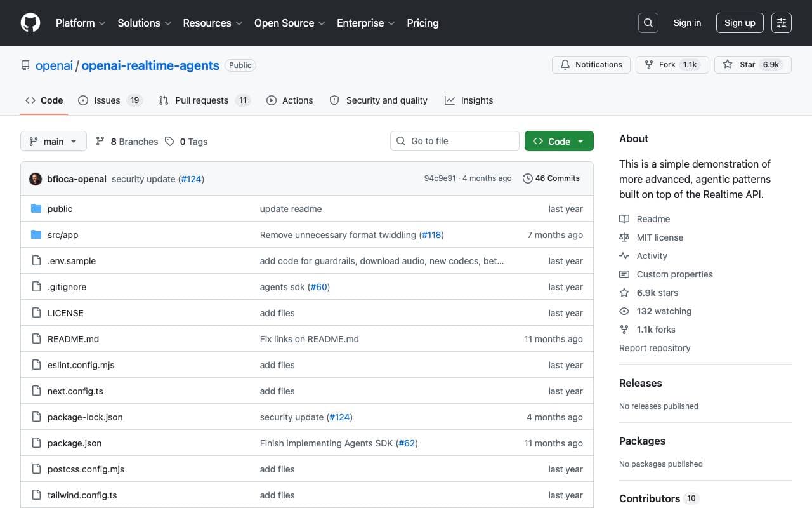Click the LICENSE file icon

[x=36, y=313]
